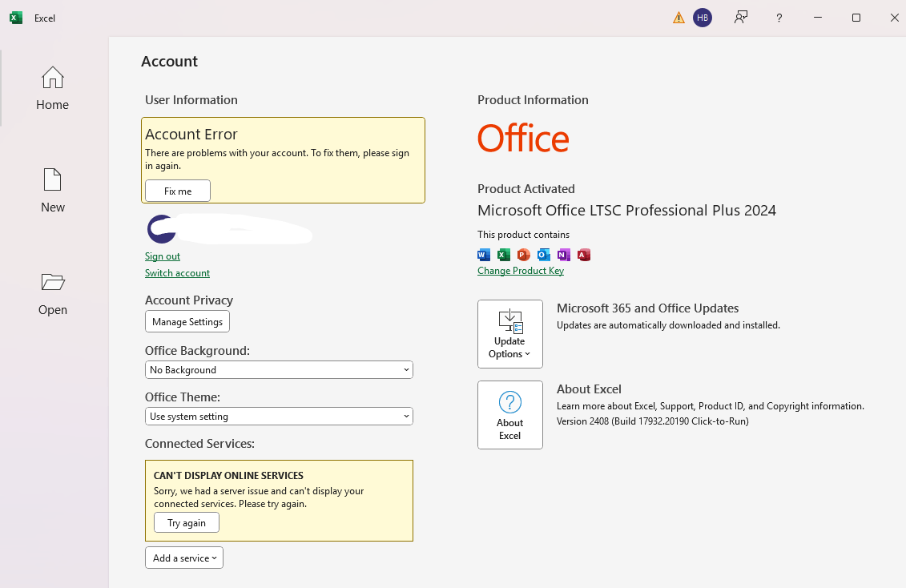Viewport: 906px width, 588px height.
Task: Click the About Excel heading text
Action: (589, 389)
